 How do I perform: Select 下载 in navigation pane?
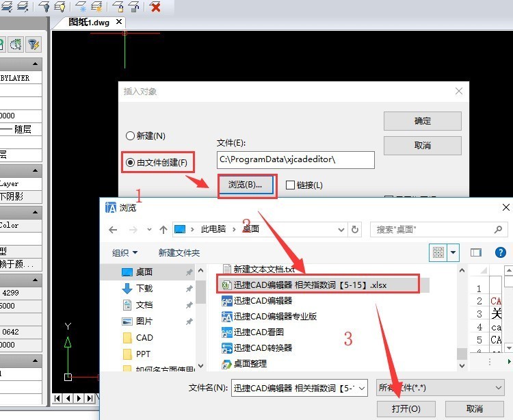pos(144,288)
